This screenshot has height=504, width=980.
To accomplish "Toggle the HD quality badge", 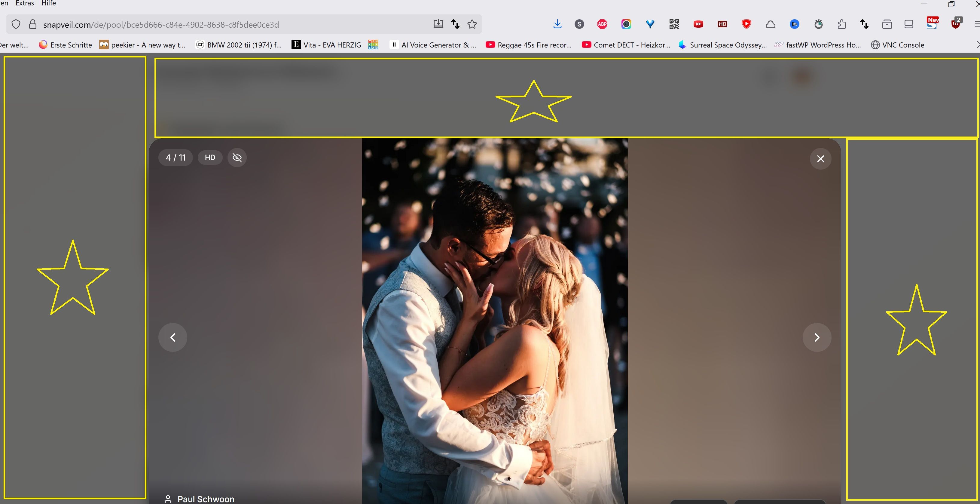I will coord(210,158).
